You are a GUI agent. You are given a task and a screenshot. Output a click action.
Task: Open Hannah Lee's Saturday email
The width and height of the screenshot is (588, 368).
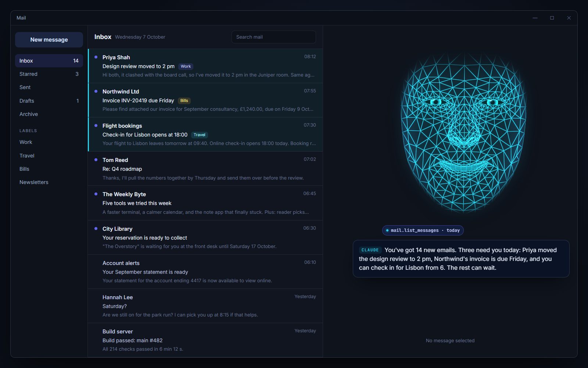205,306
